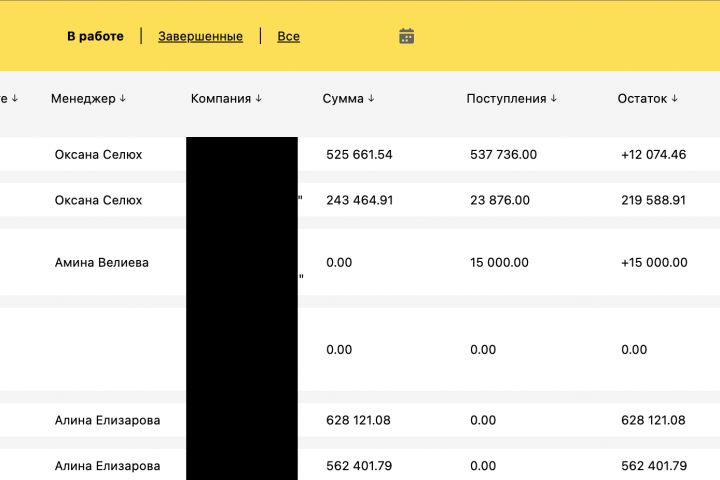Click receipts value 23 876.00

pos(499,200)
